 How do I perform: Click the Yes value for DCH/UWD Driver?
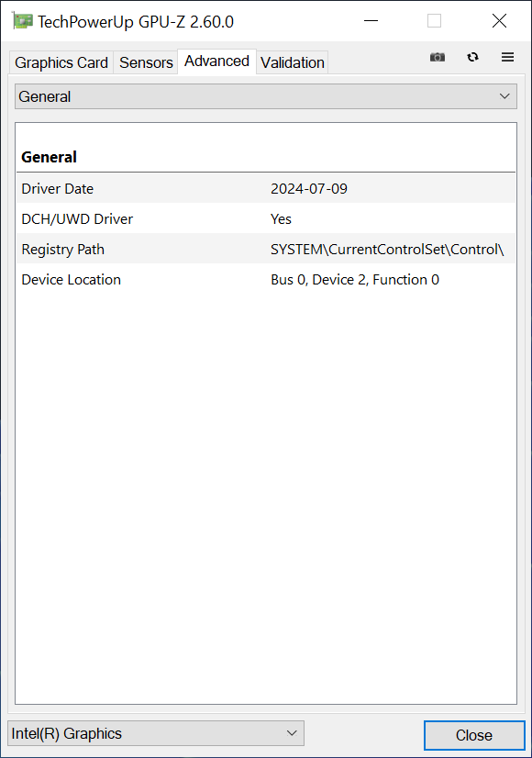tap(281, 219)
